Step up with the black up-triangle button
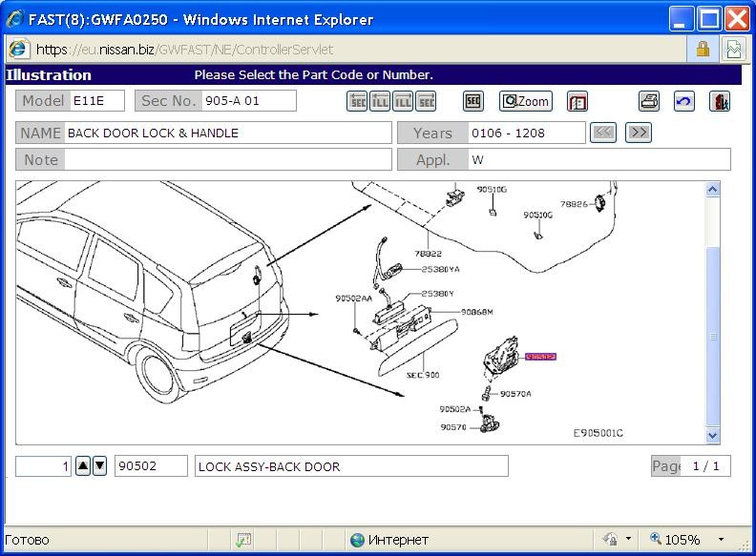The height and width of the screenshot is (556, 756). pyautogui.click(x=83, y=466)
